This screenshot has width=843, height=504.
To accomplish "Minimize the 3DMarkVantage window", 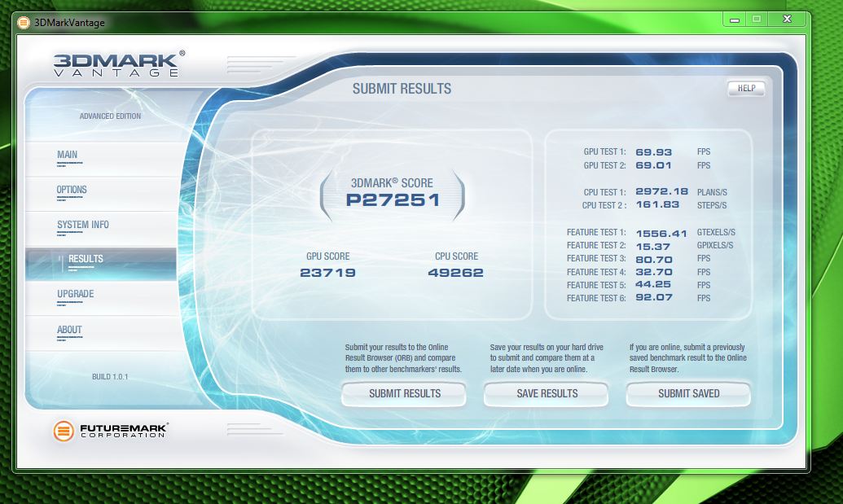I will [x=735, y=20].
